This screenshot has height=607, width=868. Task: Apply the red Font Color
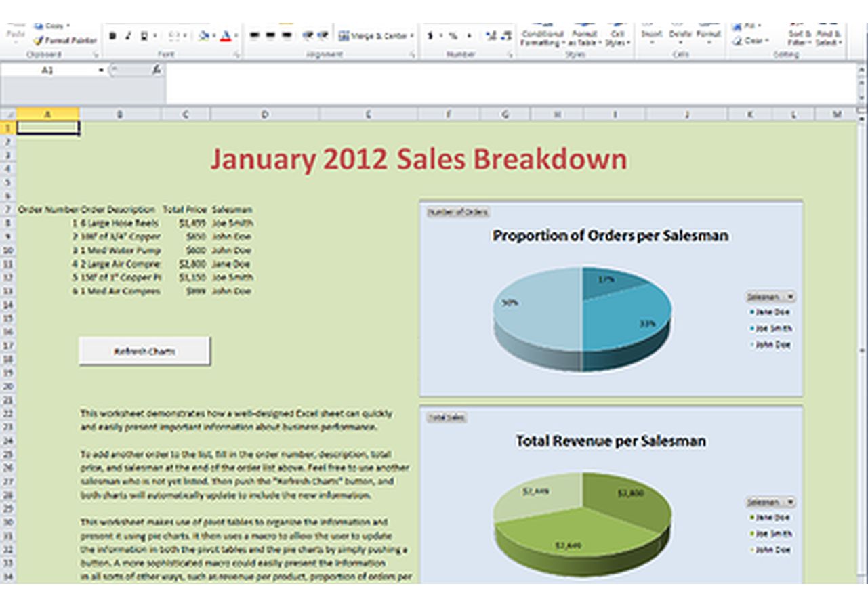click(226, 36)
